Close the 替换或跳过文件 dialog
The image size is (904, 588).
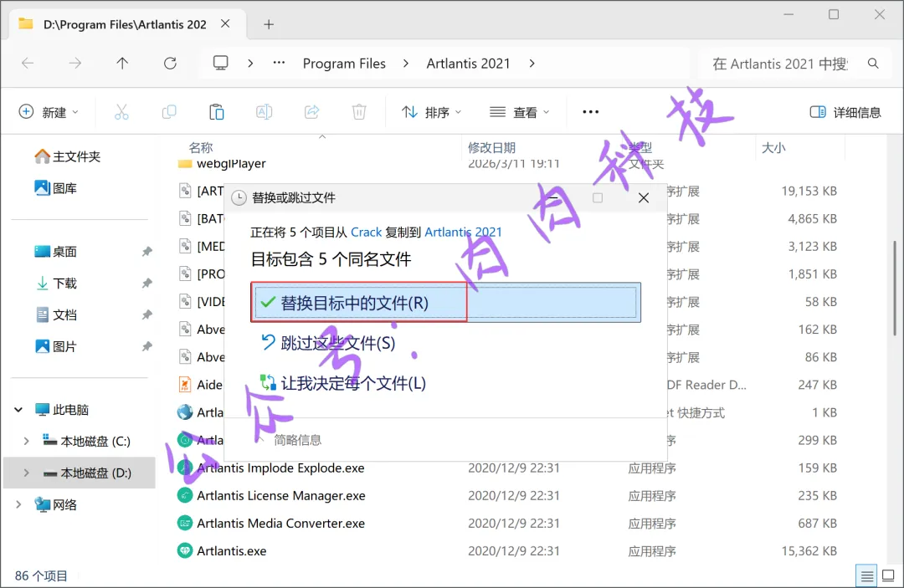pyautogui.click(x=644, y=198)
